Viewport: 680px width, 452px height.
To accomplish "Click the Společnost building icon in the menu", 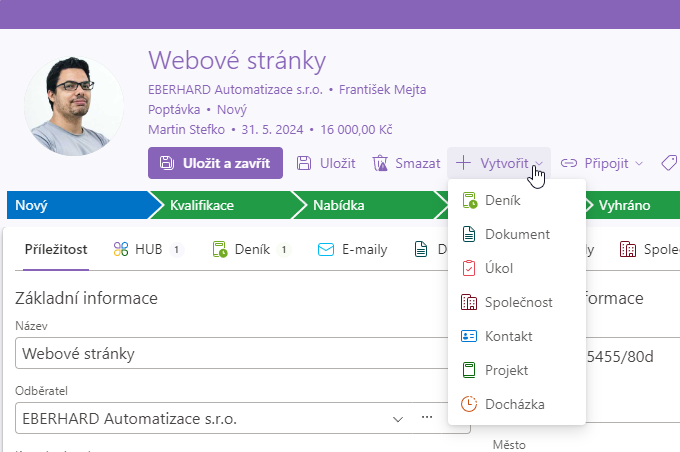I will (469, 302).
